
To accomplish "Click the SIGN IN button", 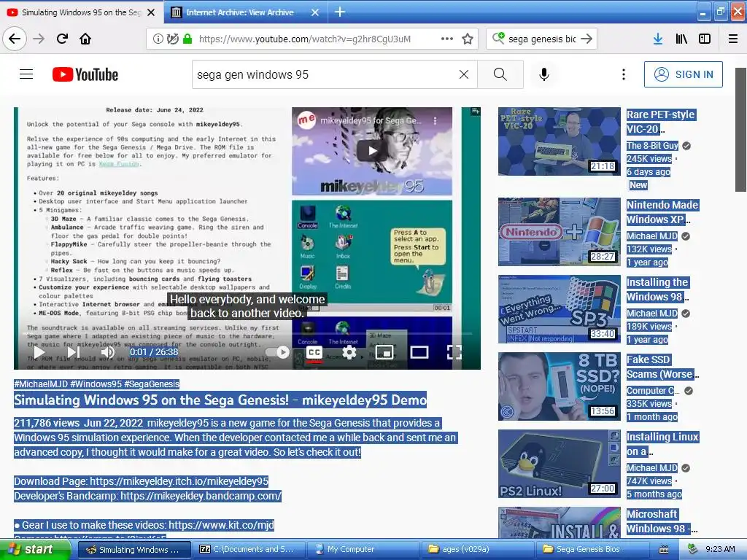I will [683, 74].
